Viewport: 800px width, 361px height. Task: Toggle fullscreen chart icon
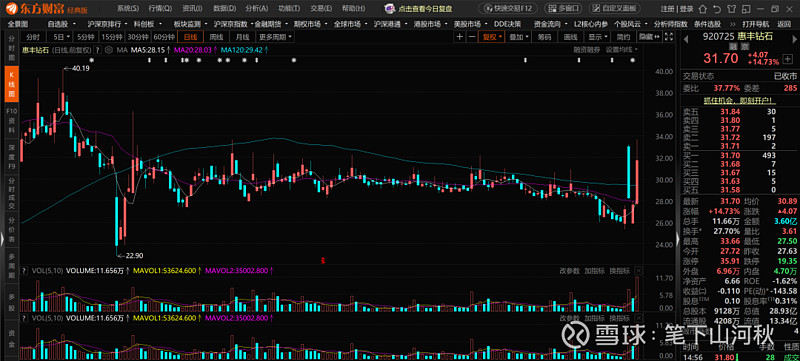(x=669, y=37)
